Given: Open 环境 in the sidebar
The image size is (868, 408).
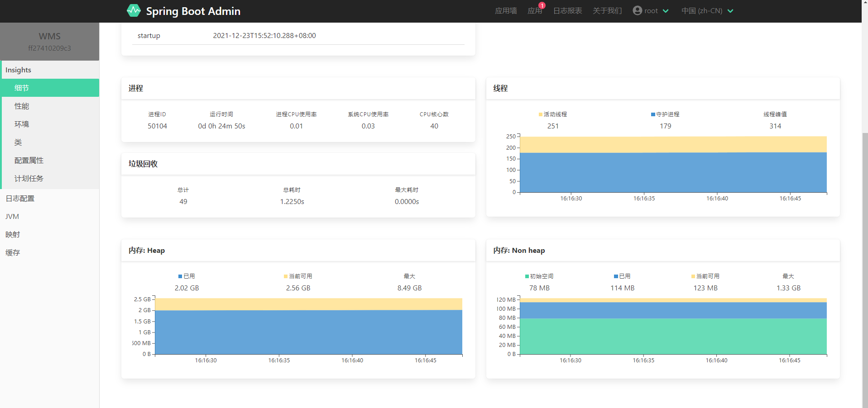Looking at the screenshot, I should pyautogui.click(x=22, y=124).
